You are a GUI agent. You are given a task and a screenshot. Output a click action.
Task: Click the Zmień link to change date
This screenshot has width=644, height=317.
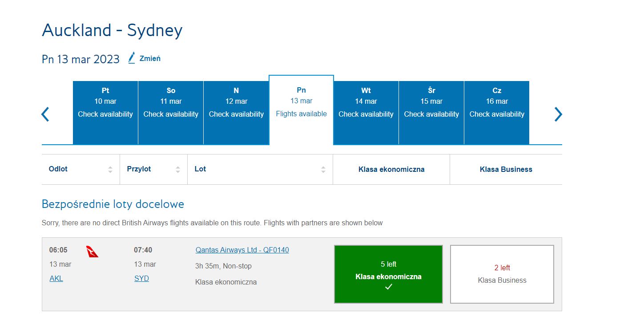coord(150,58)
